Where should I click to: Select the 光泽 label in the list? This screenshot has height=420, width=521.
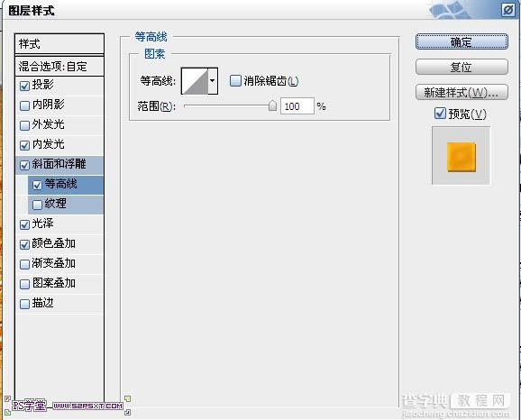[x=43, y=224]
